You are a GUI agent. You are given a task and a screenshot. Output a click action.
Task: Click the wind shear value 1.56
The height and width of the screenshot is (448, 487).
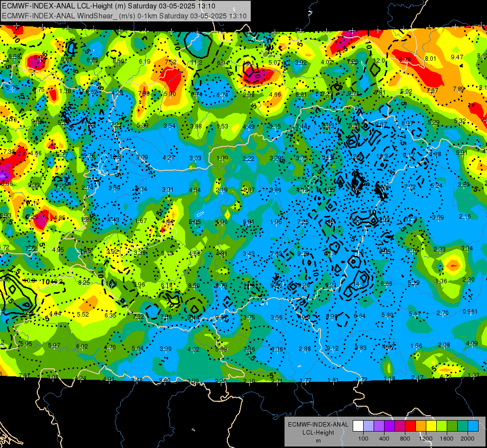pos(416,346)
